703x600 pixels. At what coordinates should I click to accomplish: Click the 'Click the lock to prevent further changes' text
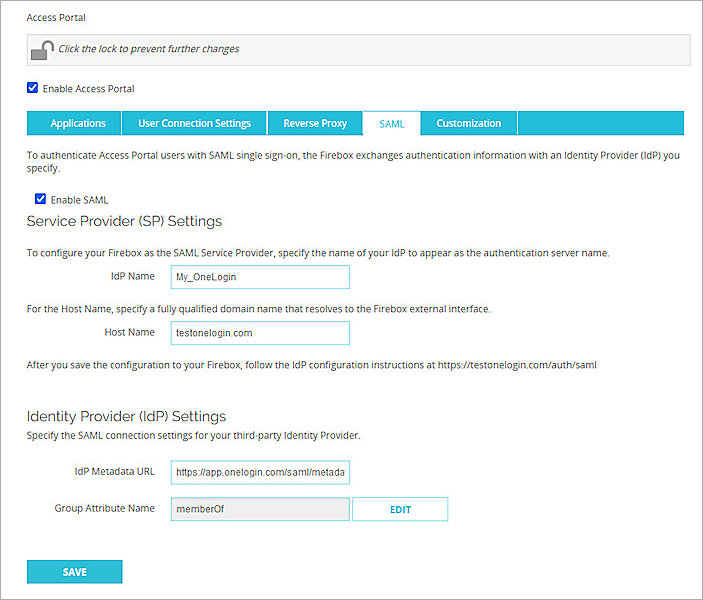tap(148, 49)
